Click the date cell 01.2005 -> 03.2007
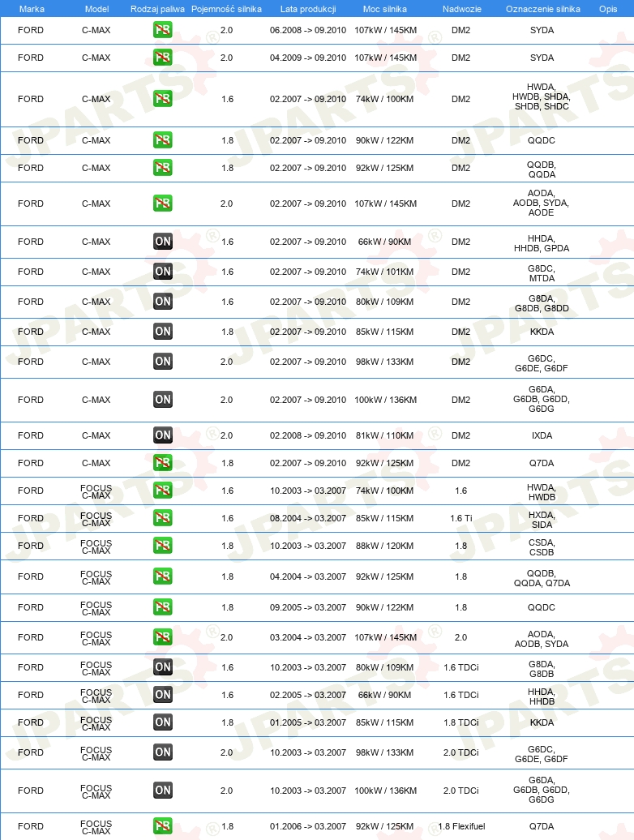 tap(308, 722)
